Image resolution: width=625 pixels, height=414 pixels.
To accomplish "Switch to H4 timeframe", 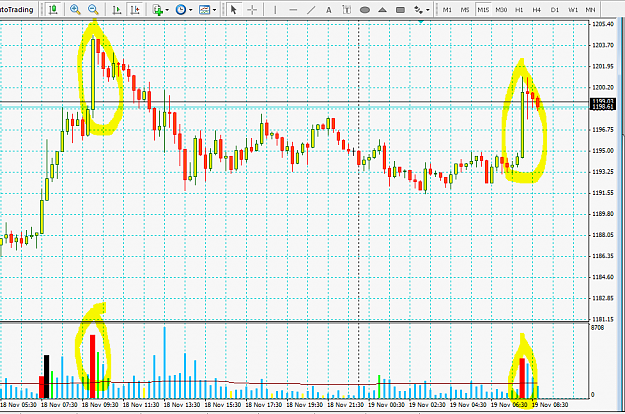I will point(537,10).
